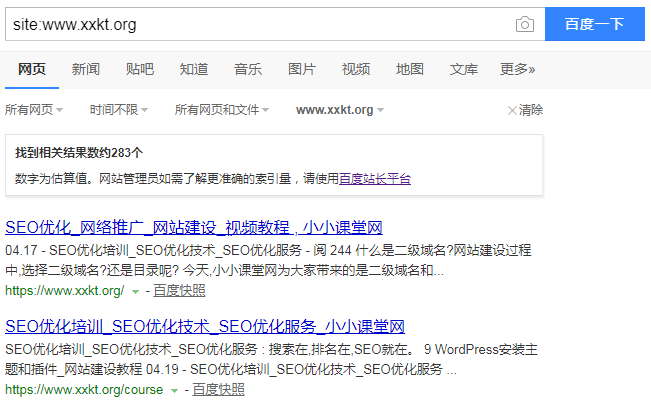Open the 百度站长平台 link

(375, 179)
